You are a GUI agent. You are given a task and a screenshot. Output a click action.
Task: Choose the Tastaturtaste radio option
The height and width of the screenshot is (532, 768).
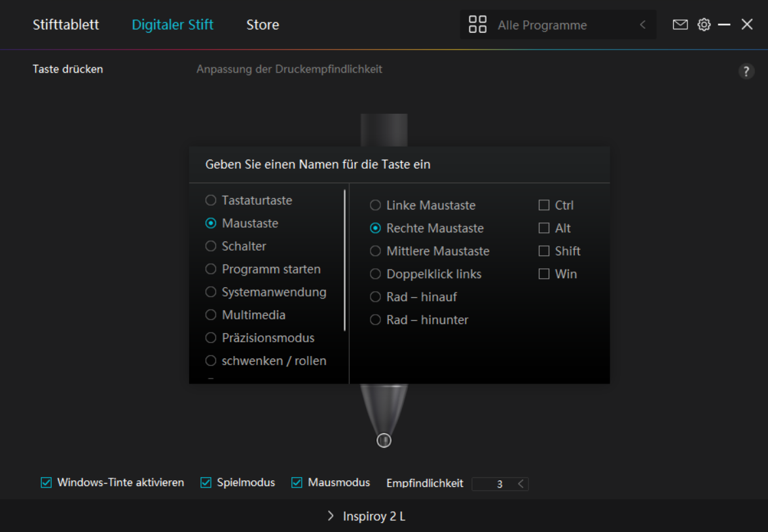point(211,200)
